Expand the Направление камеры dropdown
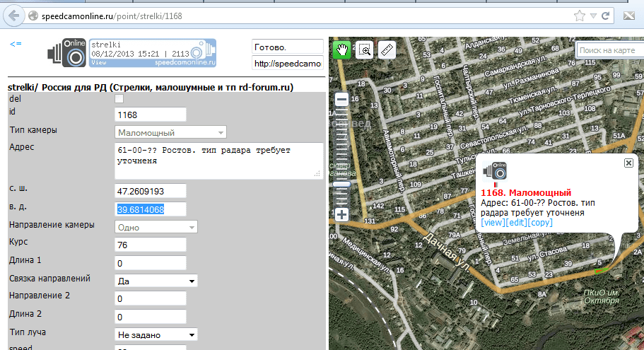The height and width of the screenshot is (350, 644). tap(156, 227)
